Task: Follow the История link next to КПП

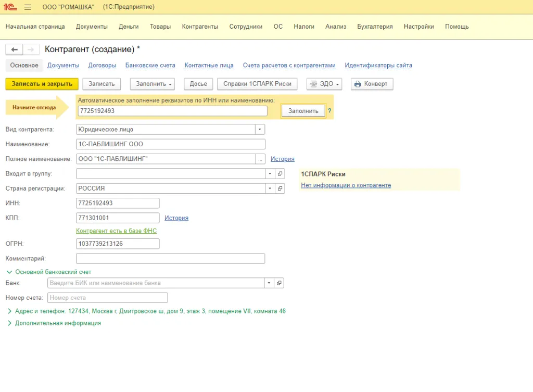Action: [x=176, y=218]
